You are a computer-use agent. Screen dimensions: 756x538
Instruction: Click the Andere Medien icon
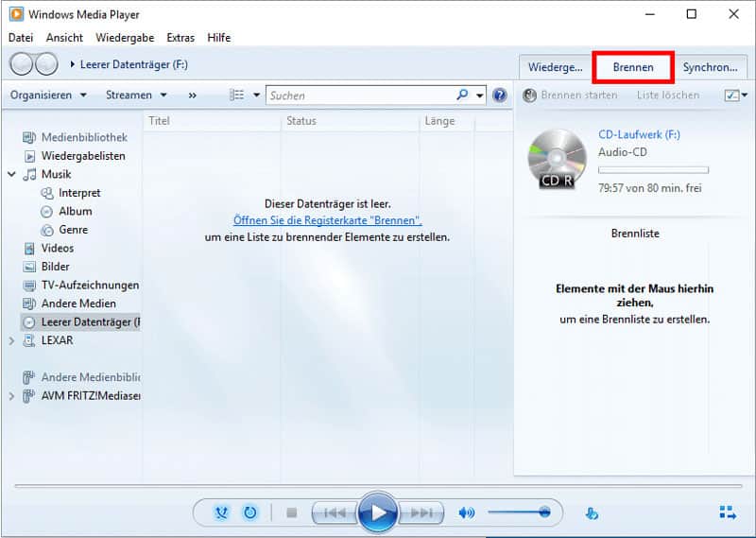pyautogui.click(x=29, y=304)
